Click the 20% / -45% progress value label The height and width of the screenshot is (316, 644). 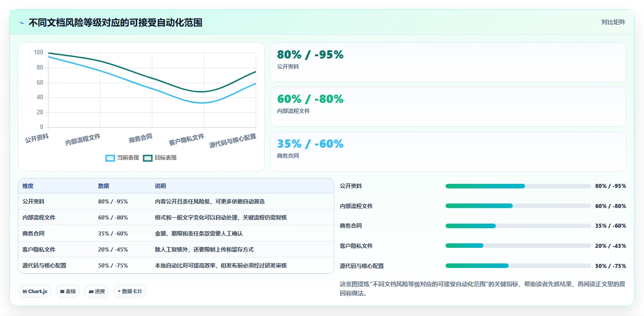point(611,246)
